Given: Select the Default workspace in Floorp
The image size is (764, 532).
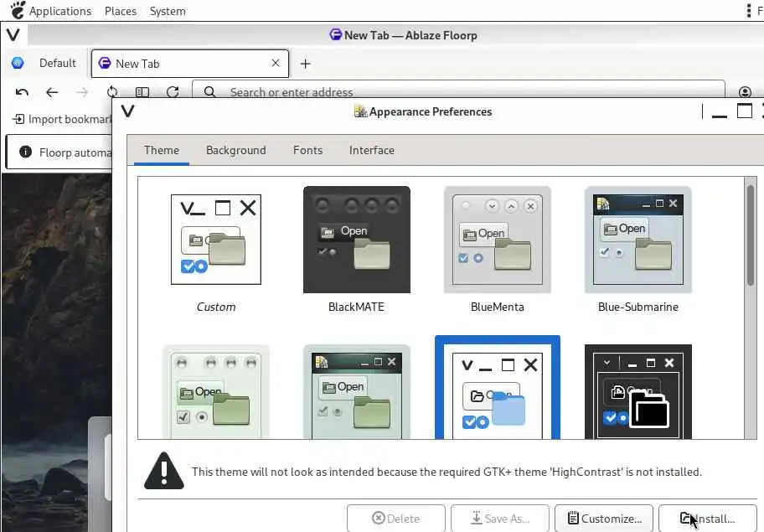Looking at the screenshot, I should (x=58, y=63).
